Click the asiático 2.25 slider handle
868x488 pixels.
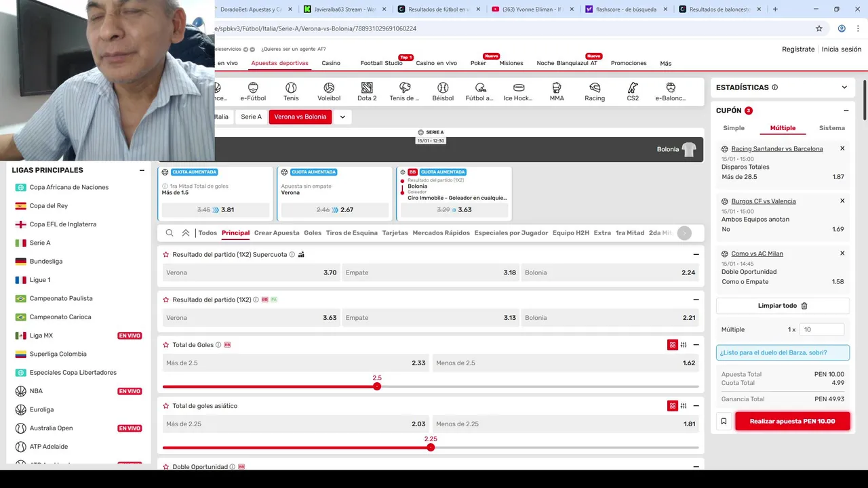tap(431, 447)
